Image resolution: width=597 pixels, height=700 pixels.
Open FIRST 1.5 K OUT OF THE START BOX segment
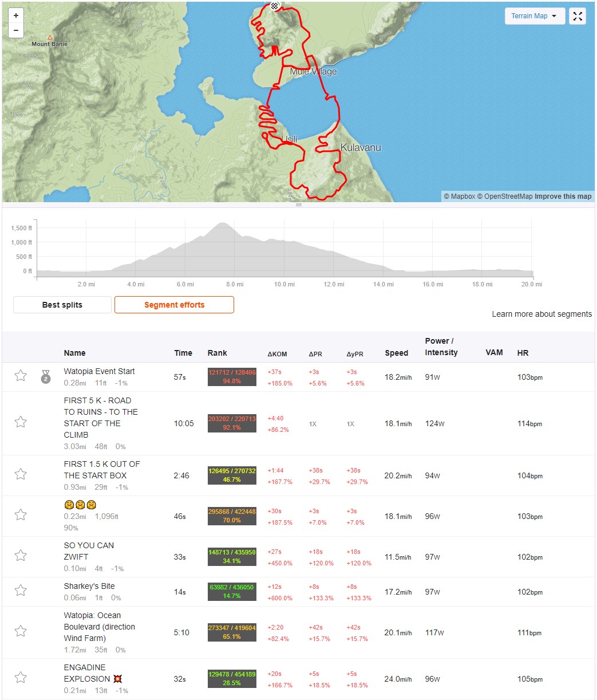[x=102, y=470]
